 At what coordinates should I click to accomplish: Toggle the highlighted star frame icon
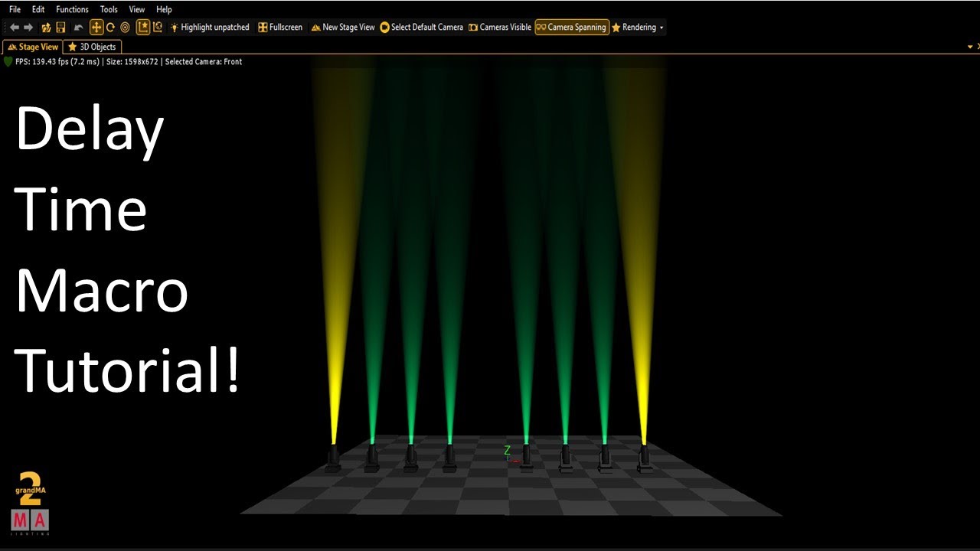pyautogui.click(x=143, y=27)
